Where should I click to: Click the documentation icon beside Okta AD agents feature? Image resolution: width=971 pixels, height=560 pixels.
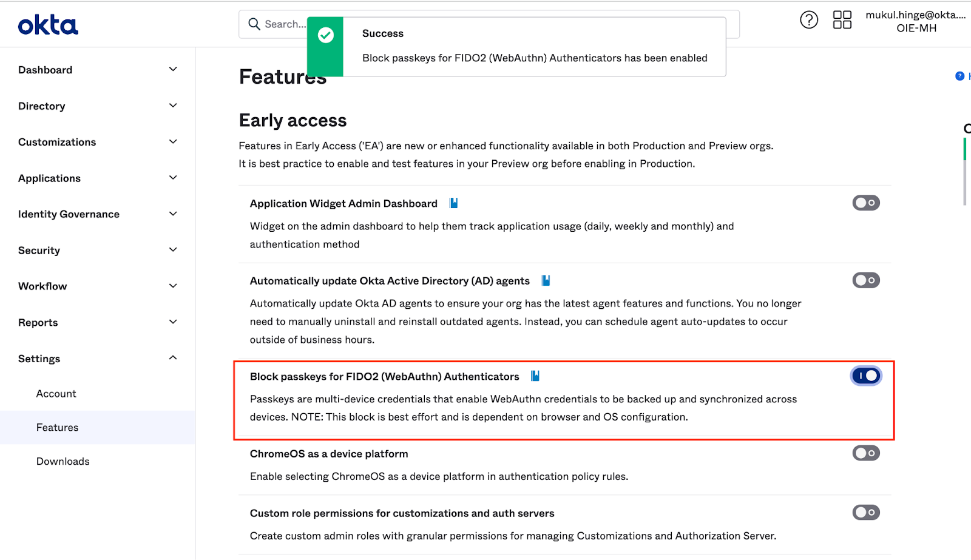[545, 280]
